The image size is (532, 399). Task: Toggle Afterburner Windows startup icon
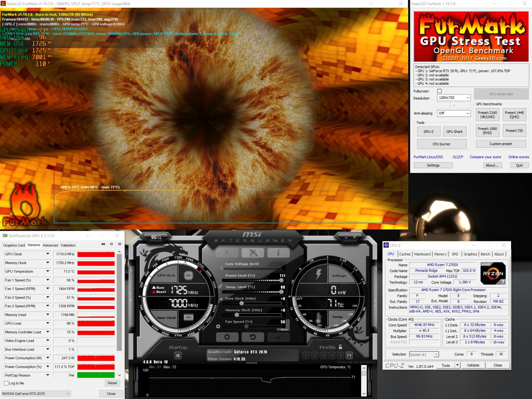coord(178,355)
